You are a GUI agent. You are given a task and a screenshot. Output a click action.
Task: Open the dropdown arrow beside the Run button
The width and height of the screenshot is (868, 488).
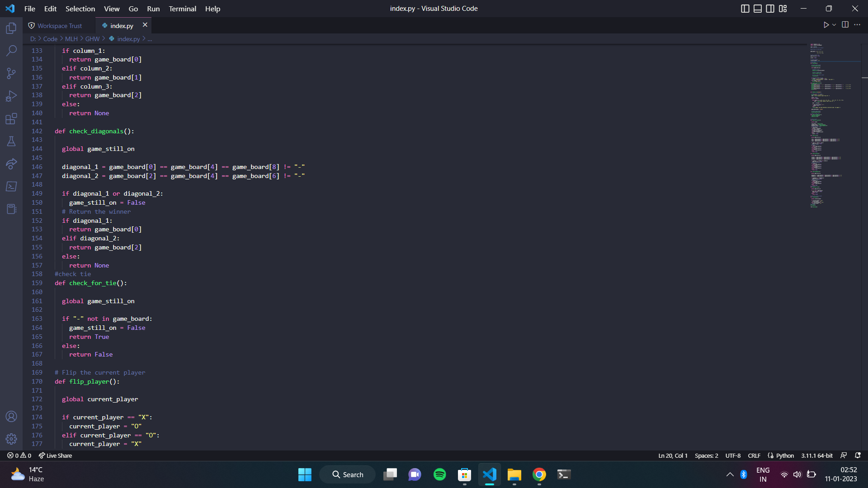tap(834, 25)
